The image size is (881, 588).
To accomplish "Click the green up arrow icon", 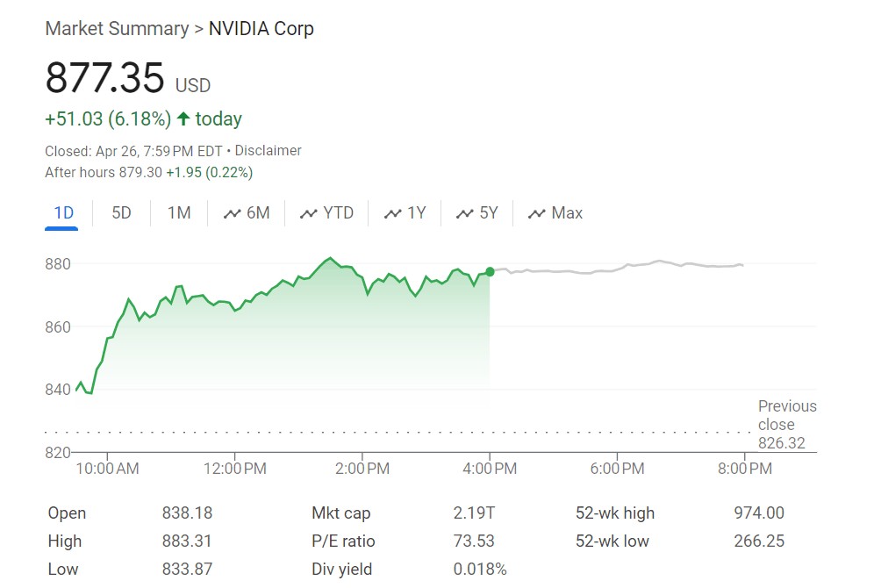I will [x=183, y=118].
